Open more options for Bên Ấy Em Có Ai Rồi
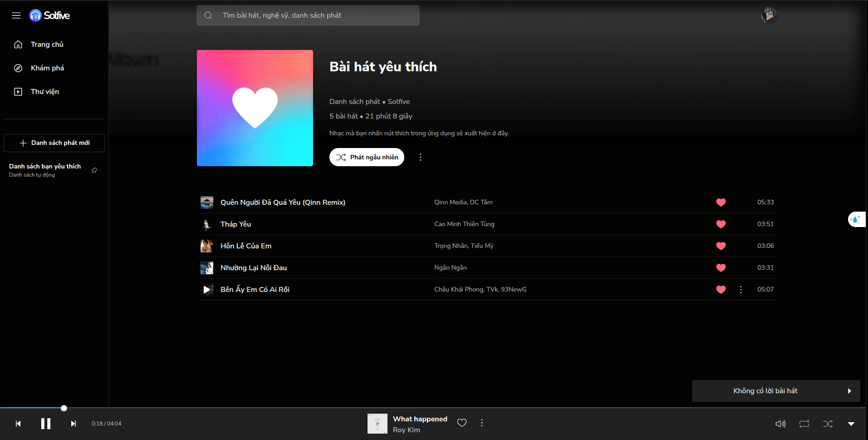The image size is (868, 440). click(x=741, y=289)
